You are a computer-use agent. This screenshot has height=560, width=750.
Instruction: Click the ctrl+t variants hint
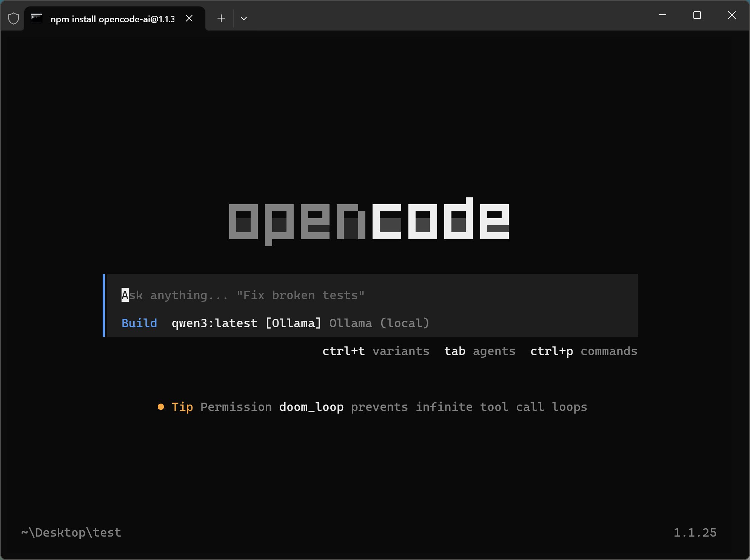376,351
